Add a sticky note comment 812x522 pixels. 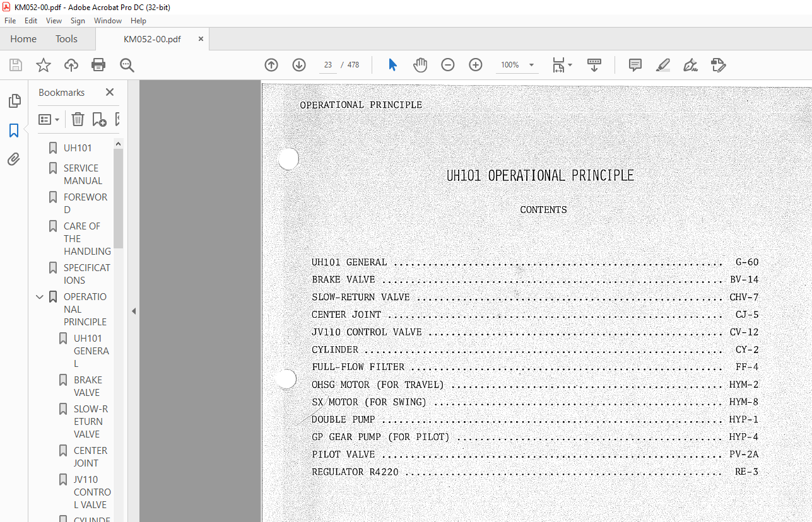pyautogui.click(x=635, y=65)
